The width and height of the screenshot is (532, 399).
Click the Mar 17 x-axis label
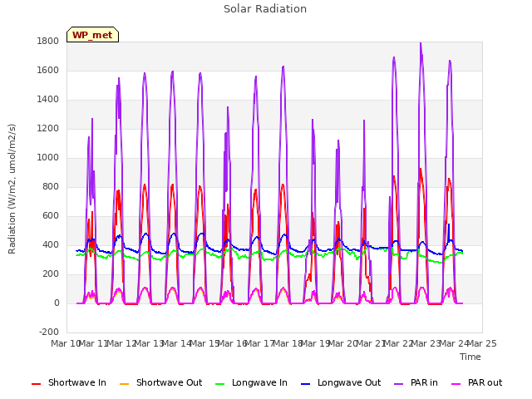pos(259,343)
